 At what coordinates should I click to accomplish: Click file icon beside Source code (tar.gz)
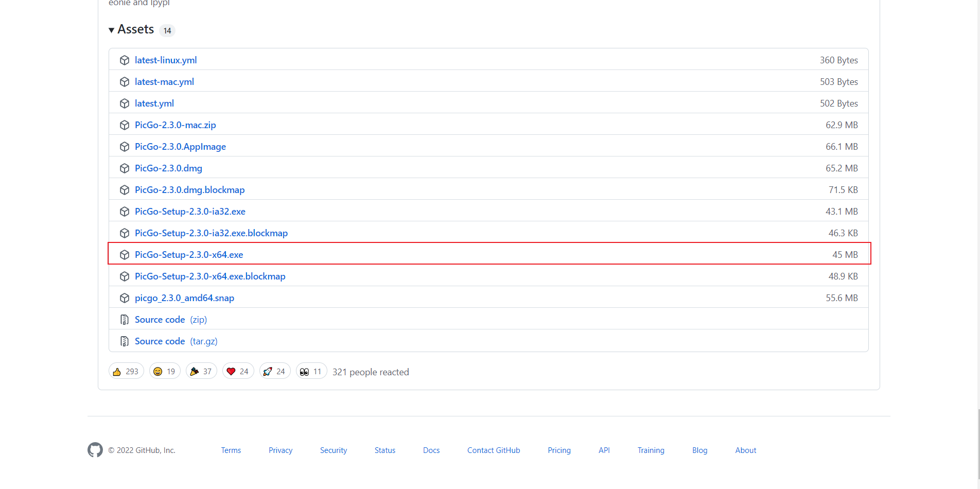(124, 341)
